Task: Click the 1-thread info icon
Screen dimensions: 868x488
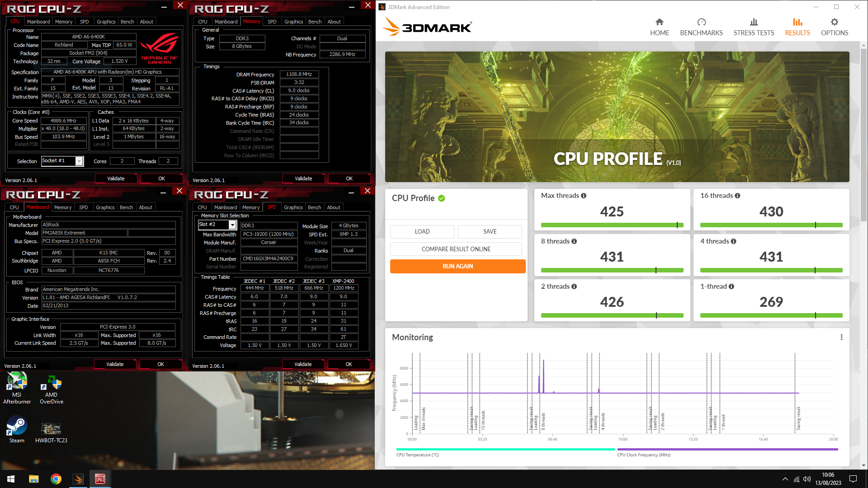Action: [731, 286]
